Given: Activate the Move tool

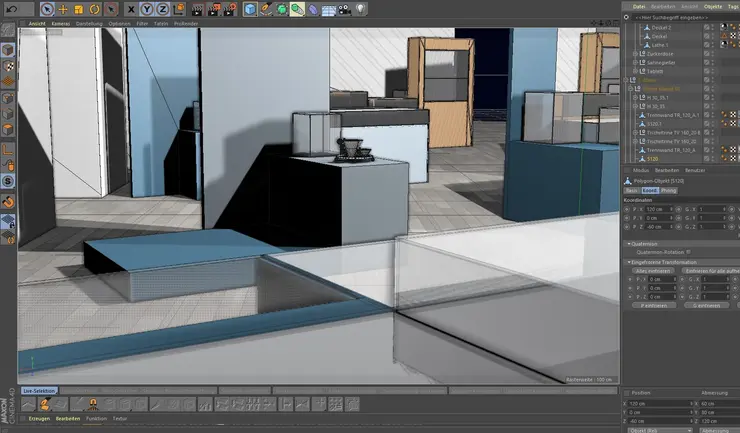Looking at the screenshot, I should click(63, 9).
